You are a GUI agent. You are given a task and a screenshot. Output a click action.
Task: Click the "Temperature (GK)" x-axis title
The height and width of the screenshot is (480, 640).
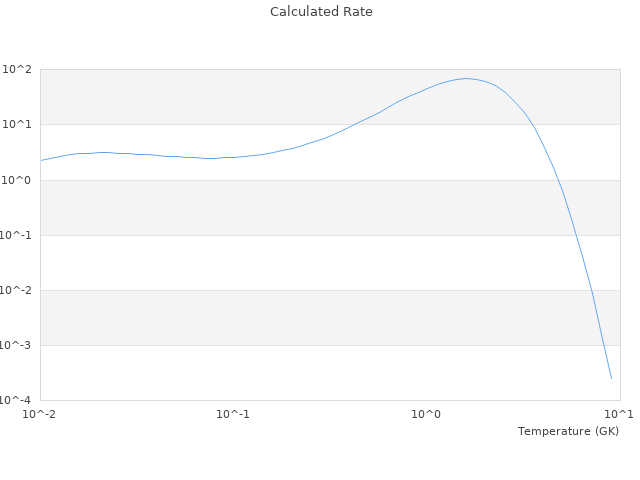[568, 431]
